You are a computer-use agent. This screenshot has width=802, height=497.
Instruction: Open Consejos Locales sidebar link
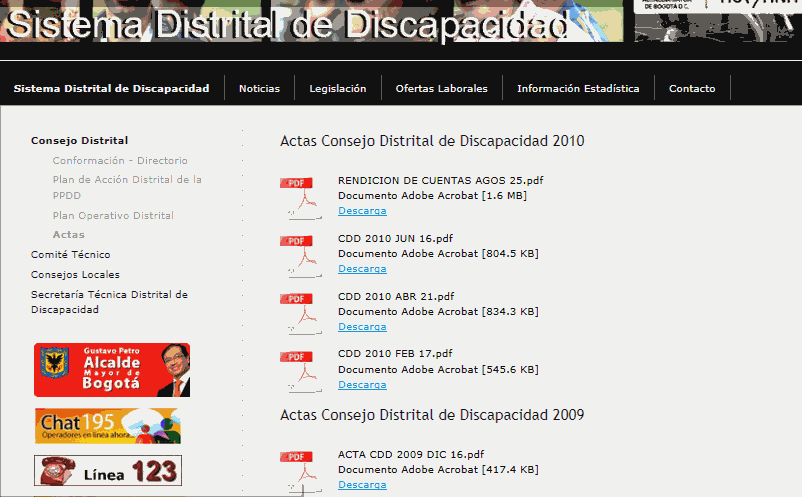click(75, 275)
